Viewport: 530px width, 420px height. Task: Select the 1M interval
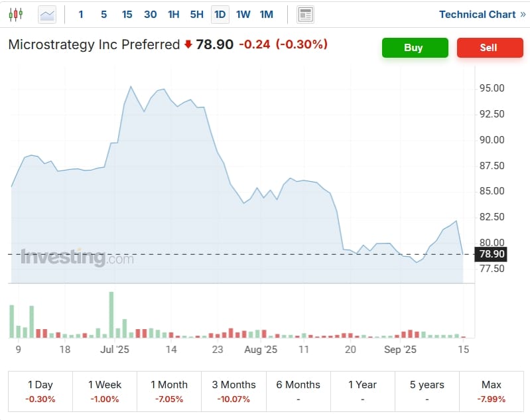pyautogui.click(x=267, y=15)
